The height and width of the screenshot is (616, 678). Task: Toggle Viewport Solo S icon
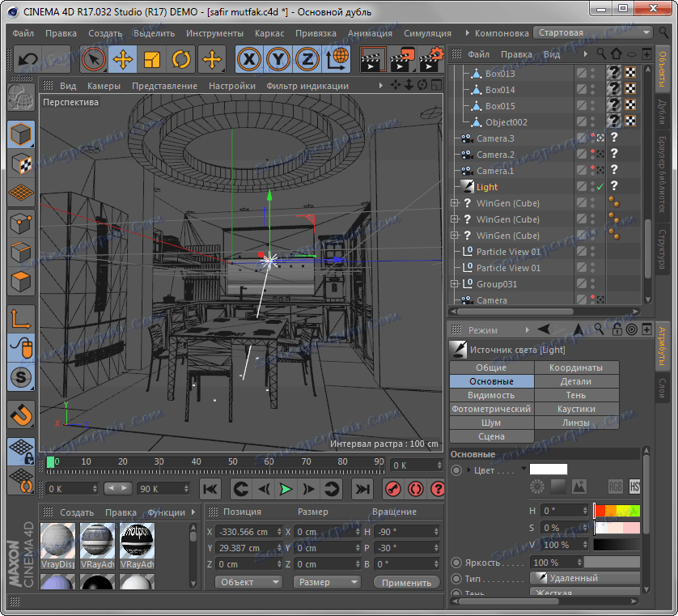coord(21,377)
